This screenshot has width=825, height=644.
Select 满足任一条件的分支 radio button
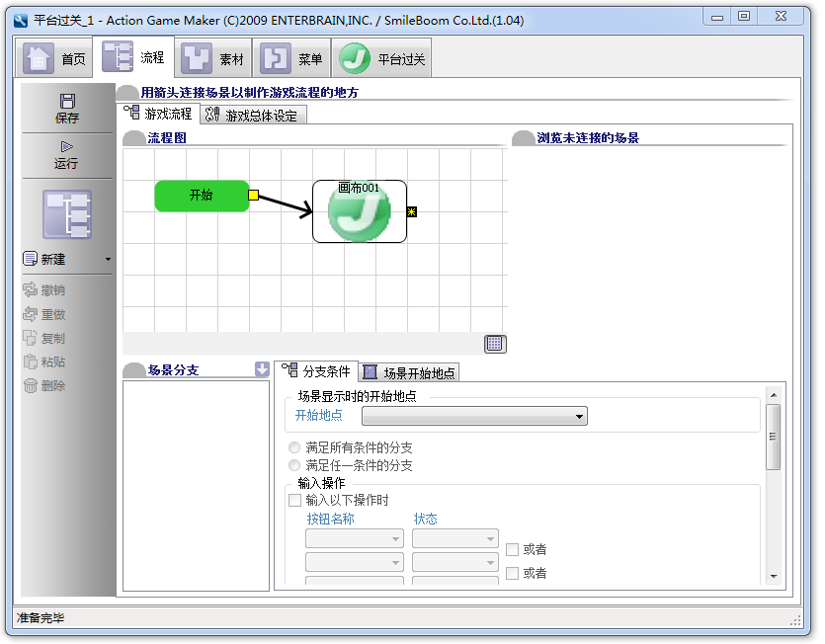coord(294,465)
